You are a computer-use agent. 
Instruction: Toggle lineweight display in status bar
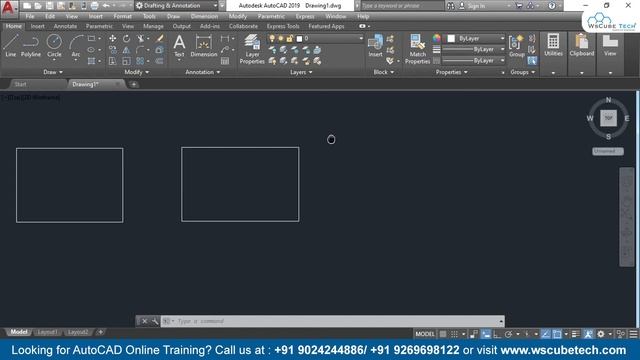tap(575, 334)
